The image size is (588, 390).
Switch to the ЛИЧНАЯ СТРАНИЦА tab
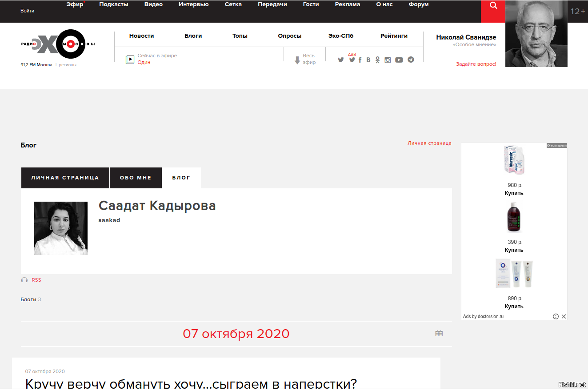click(x=65, y=178)
